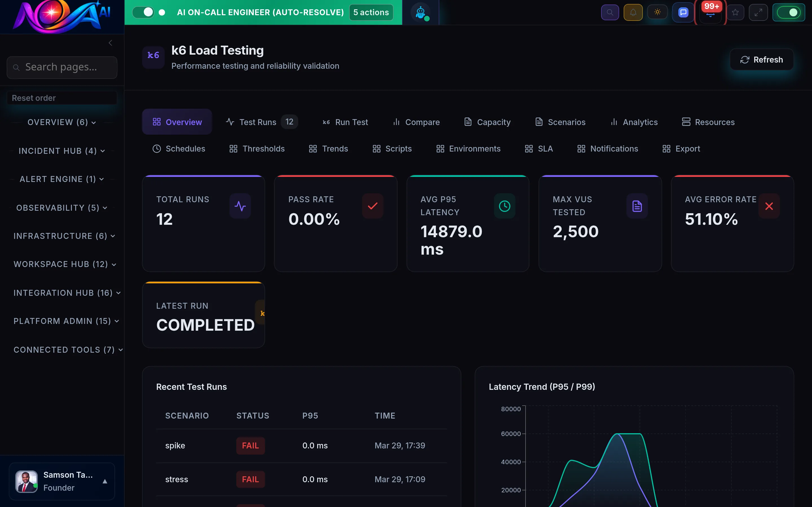Click the Search pages input field
The height and width of the screenshot is (507, 812).
coord(62,67)
